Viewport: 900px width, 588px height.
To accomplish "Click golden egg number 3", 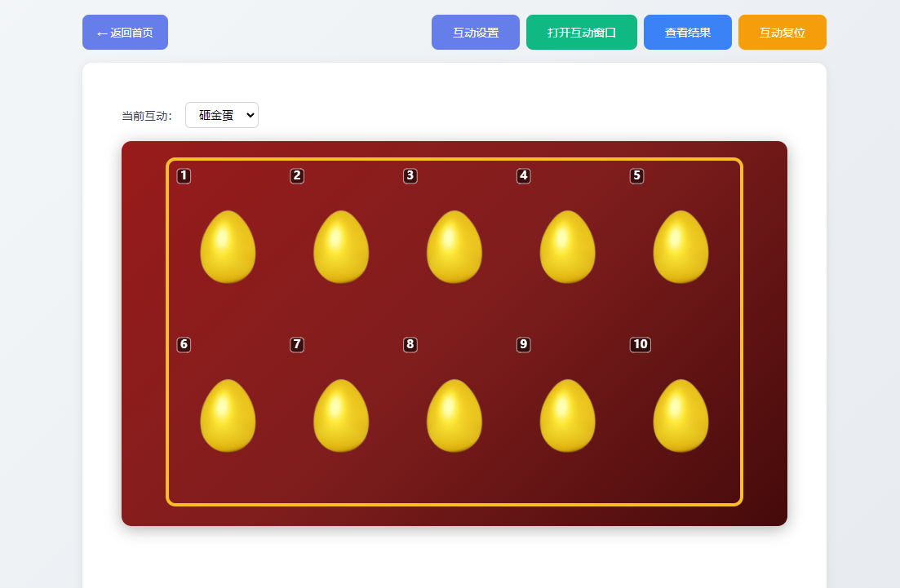I will [454, 247].
